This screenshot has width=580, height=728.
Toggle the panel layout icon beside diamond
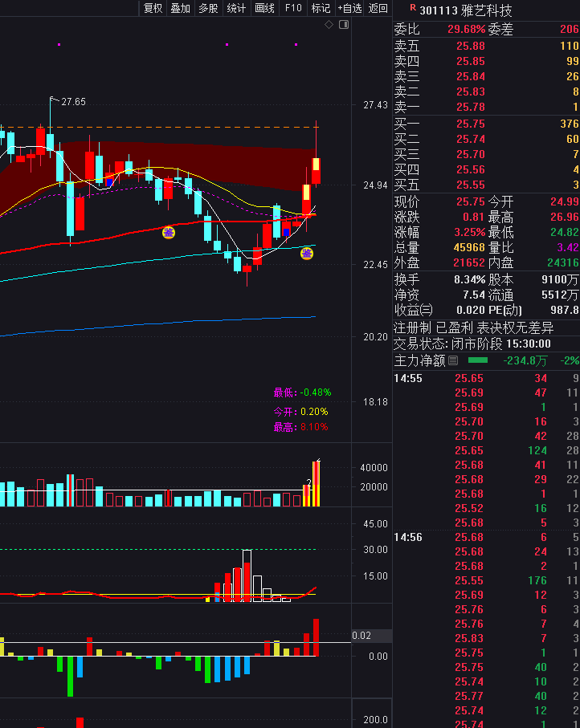tap(344, 25)
